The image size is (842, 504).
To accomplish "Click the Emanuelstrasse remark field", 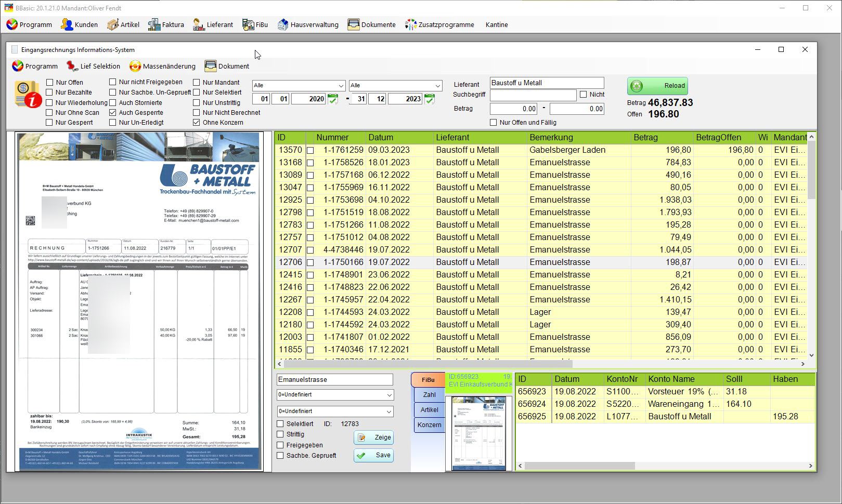I will [x=334, y=380].
